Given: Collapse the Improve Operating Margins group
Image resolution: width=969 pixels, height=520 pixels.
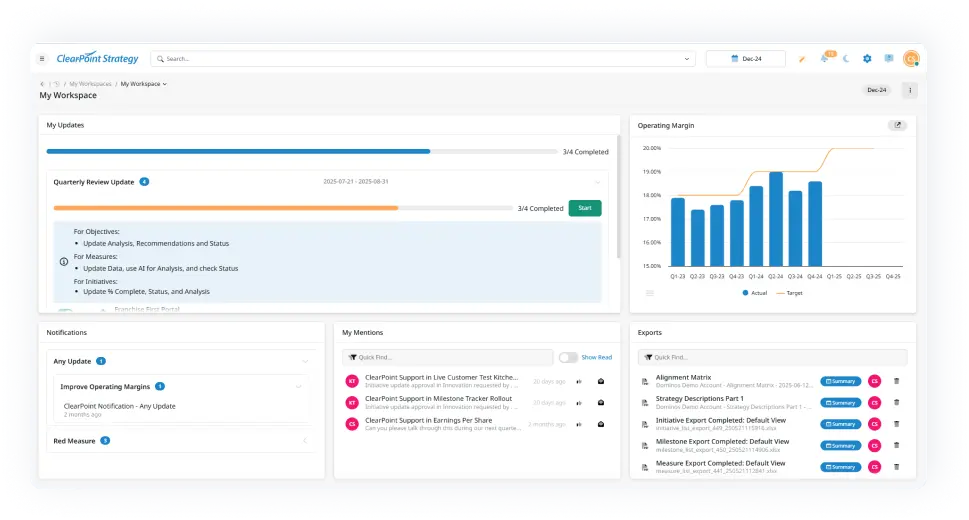Looking at the screenshot, I should click(x=298, y=387).
